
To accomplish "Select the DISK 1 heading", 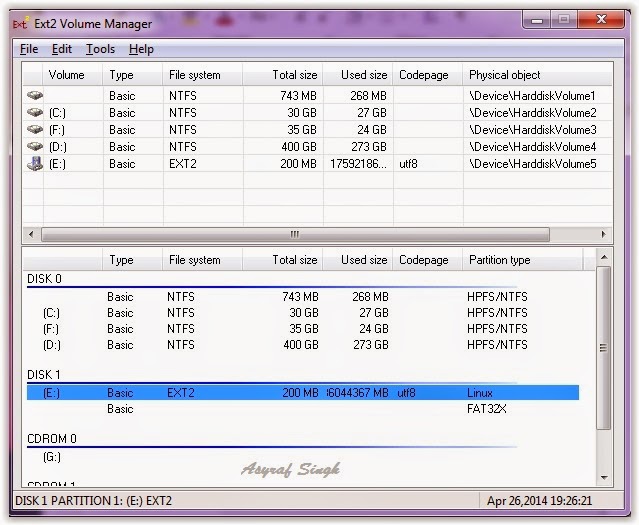I will click(44, 375).
